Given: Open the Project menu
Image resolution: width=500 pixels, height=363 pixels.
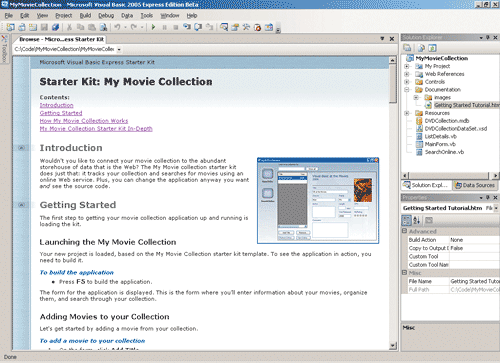Looking at the screenshot, I should (64, 15).
